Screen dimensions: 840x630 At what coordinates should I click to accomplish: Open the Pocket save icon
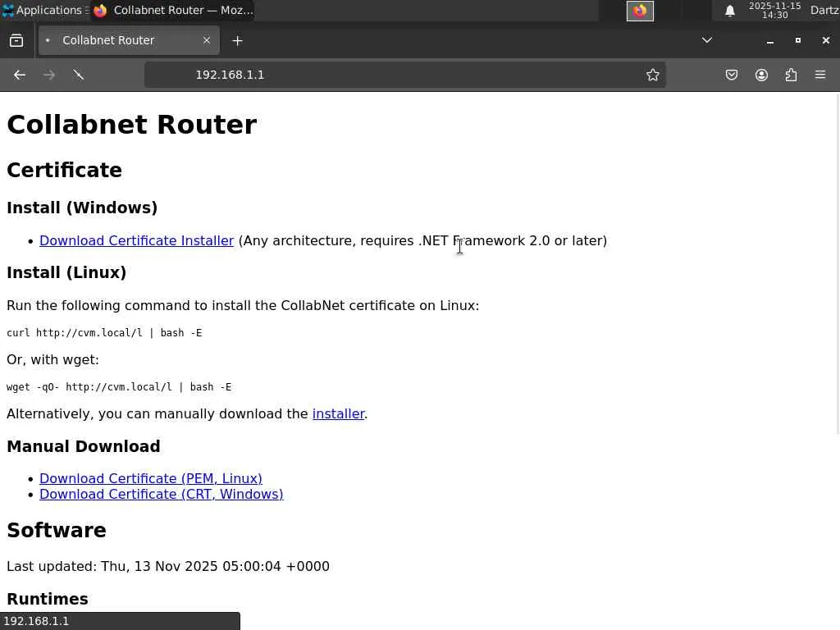pyautogui.click(x=731, y=75)
